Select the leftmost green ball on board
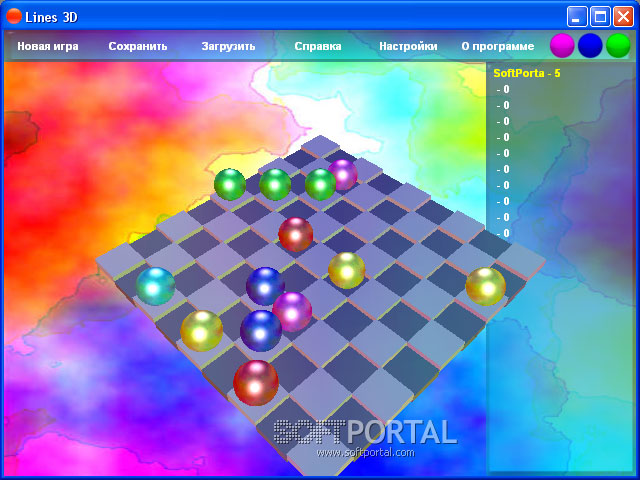The width and height of the screenshot is (640, 480). pyautogui.click(x=230, y=184)
